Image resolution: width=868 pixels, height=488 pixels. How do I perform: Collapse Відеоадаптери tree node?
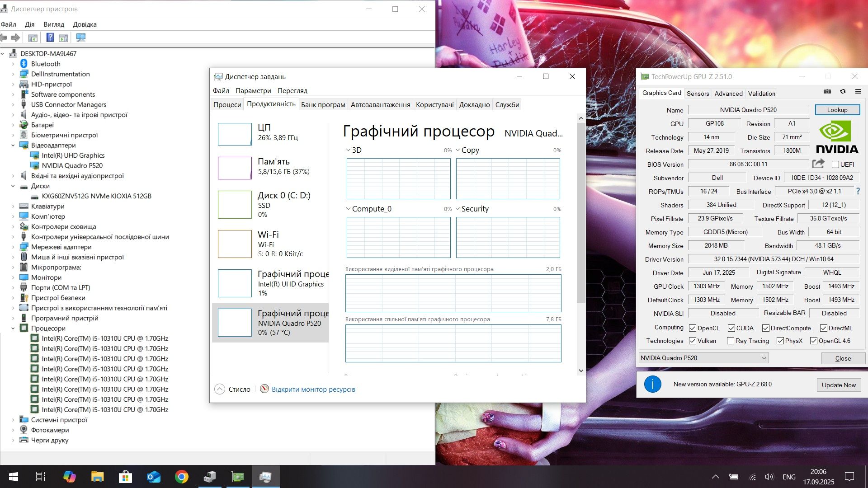point(13,145)
